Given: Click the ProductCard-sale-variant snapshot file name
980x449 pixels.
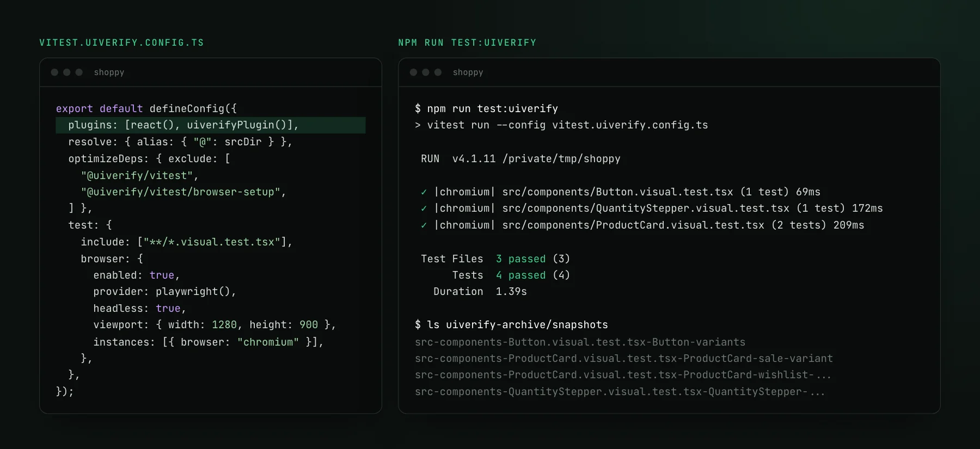Looking at the screenshot, I should (624, 359).
